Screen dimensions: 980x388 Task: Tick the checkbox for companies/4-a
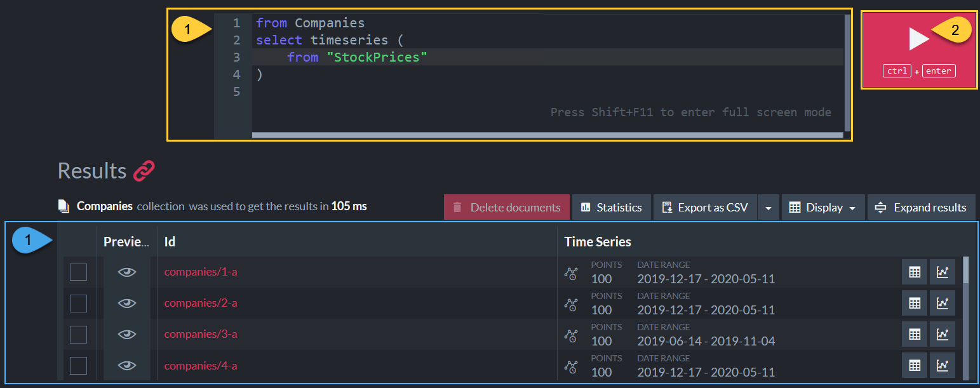click(x=78, y=366)
